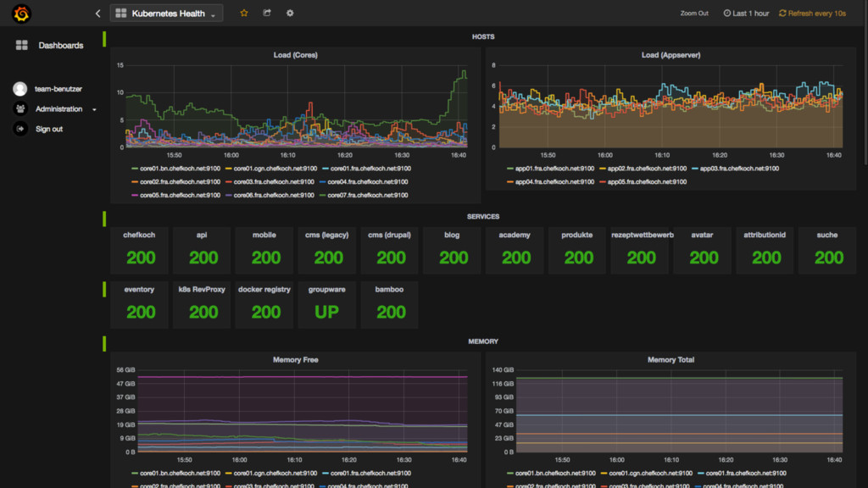Click the Sign out arrow icon
The image size is (868, 488).
click(x=20, y=129)
